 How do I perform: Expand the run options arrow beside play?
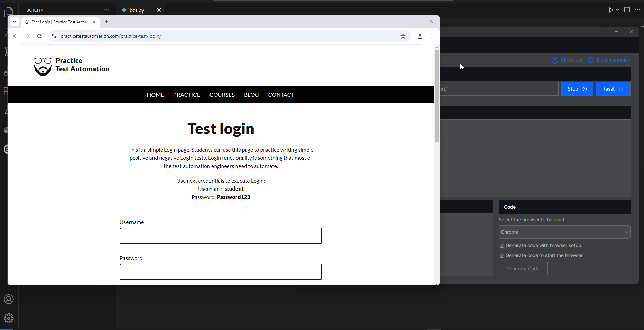point(617,10)
